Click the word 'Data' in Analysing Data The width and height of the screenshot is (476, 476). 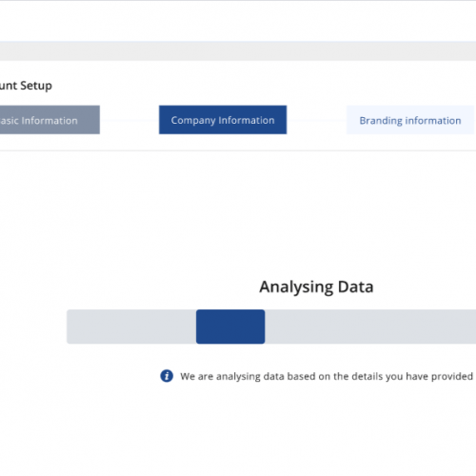355,287
